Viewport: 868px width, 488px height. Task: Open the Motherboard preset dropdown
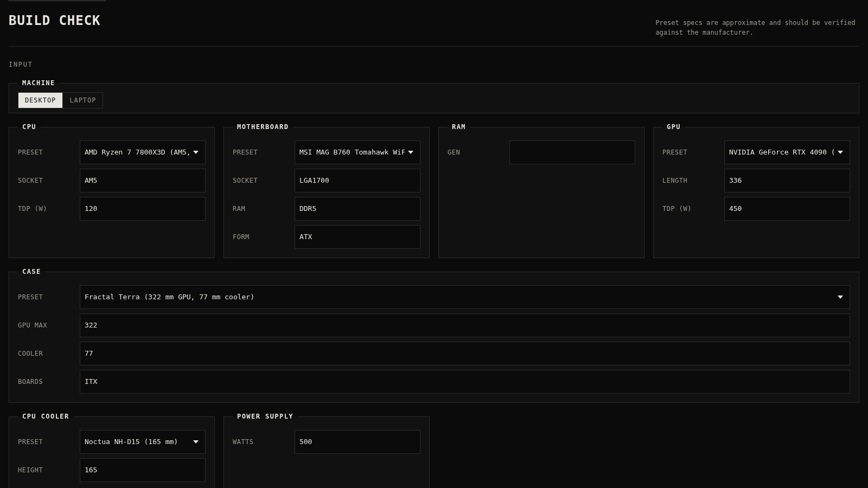click(x=358, y=152)
